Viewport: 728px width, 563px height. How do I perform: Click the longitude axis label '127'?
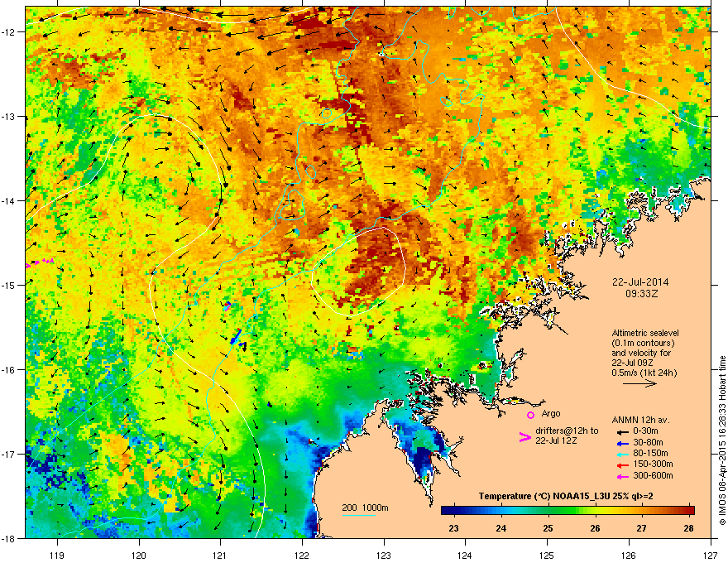pyautogui.click(x=711, y=555)
